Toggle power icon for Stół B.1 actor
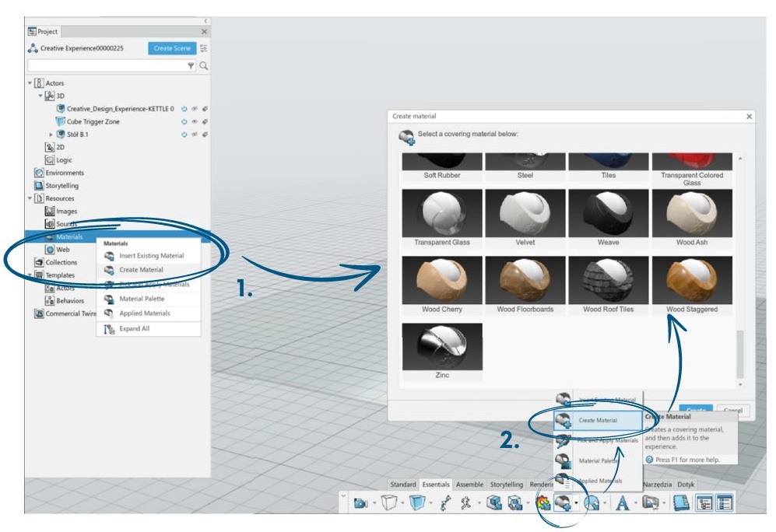Screen dimensions: 776x532 [184, 135]
